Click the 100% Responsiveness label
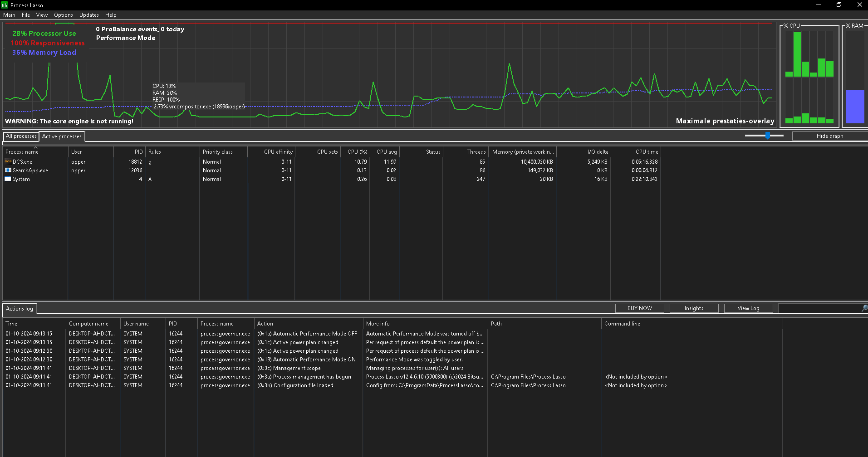868x457 pixels. click(48, 43)
